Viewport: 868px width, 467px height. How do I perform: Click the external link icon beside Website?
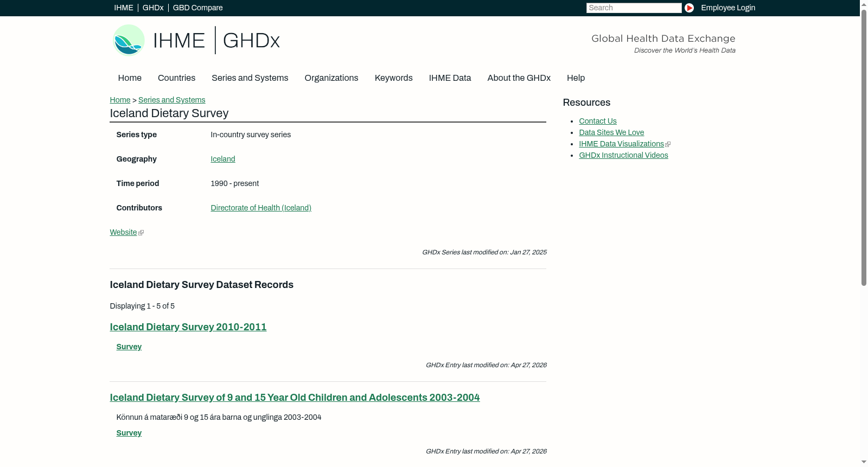(141, 233)
